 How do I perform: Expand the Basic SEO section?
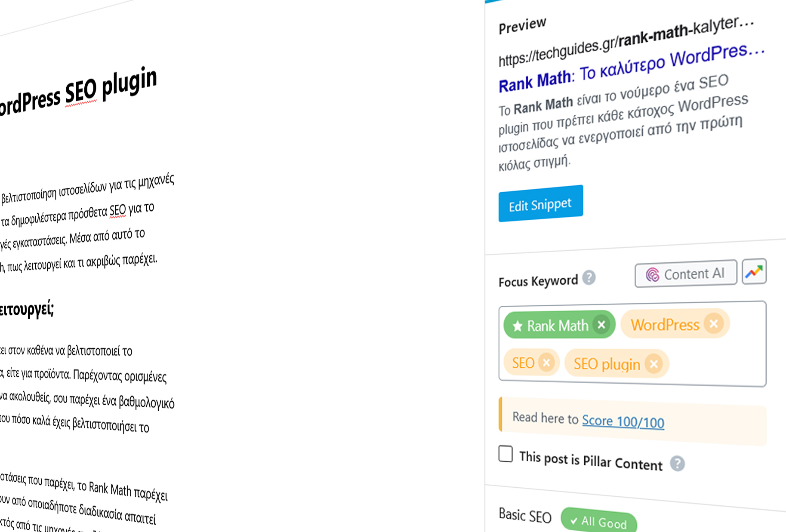click(525, 515)
